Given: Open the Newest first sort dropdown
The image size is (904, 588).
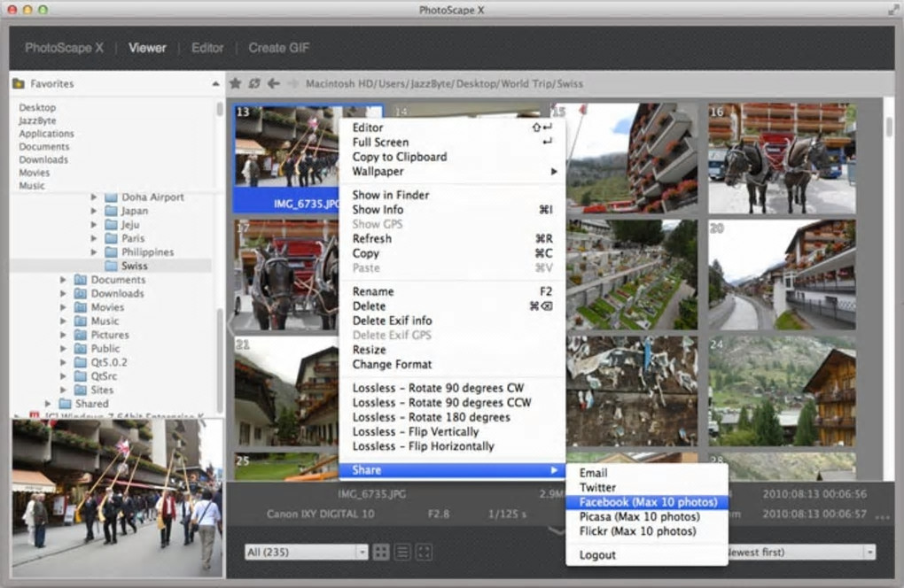Looking at the screenshot, I should (798, 552).
